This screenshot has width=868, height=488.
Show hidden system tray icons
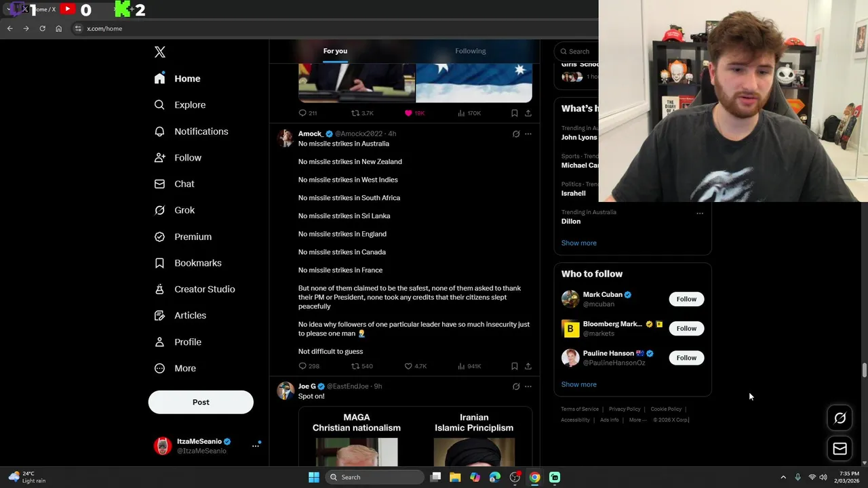point(783,477)
